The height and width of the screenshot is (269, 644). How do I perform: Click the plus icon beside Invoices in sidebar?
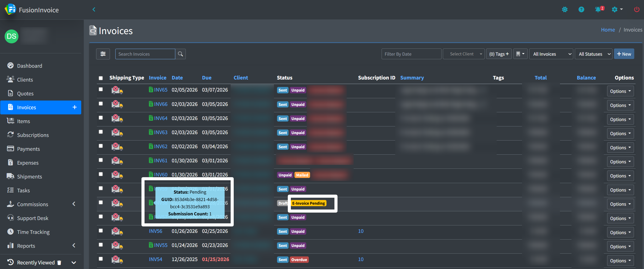(x=75, y=107)
